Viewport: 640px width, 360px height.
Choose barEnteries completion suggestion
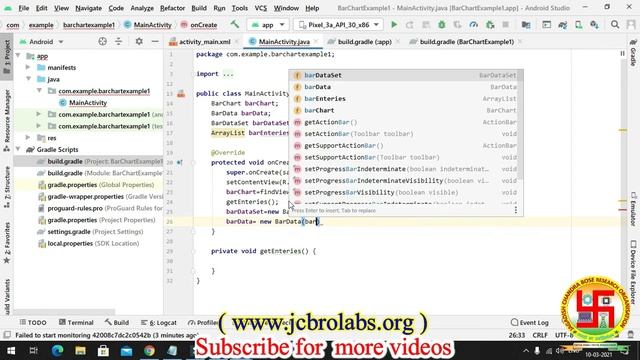pos(406,99)
